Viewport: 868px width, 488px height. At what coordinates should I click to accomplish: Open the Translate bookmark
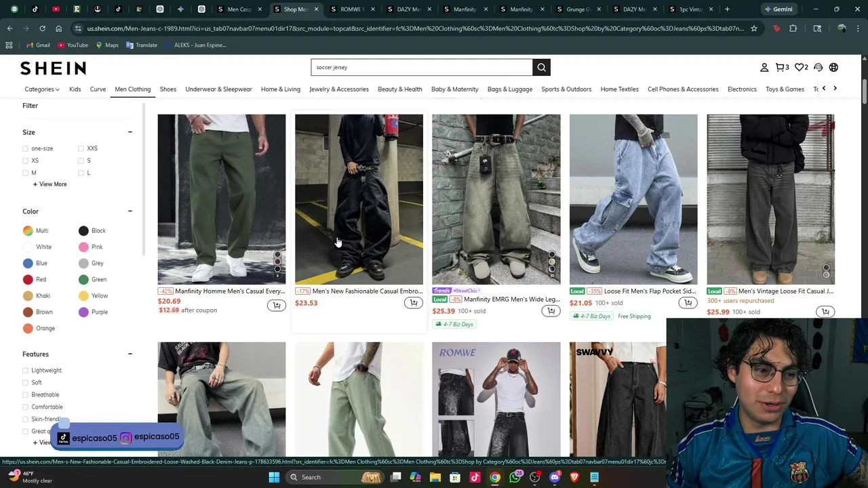coord(142,45)
